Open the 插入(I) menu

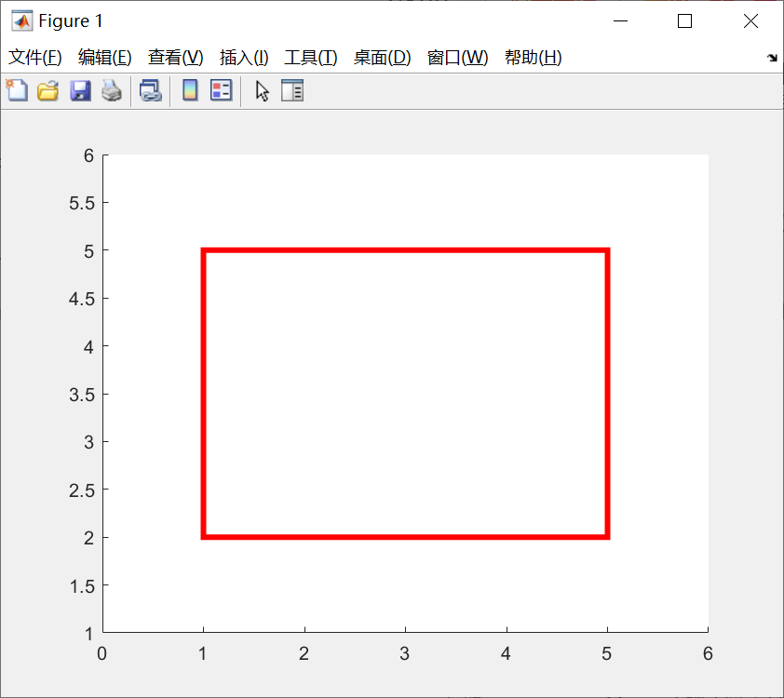coord(243,57)
